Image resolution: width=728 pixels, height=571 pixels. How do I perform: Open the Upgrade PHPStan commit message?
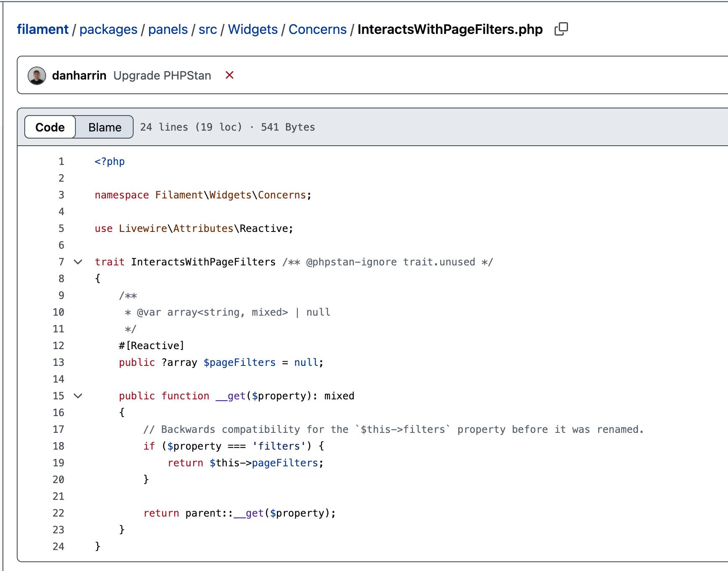tap(162, 75)
